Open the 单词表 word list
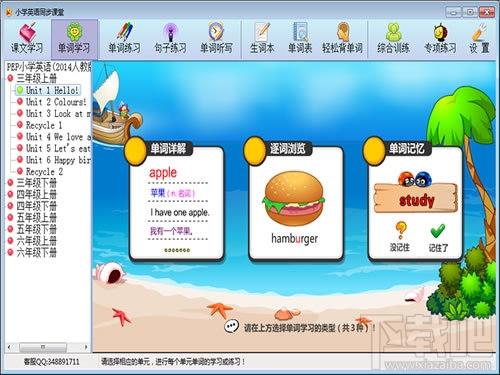The width and height of the screenshot is (500, 375). pyautogui.click(x=300, y=38)
